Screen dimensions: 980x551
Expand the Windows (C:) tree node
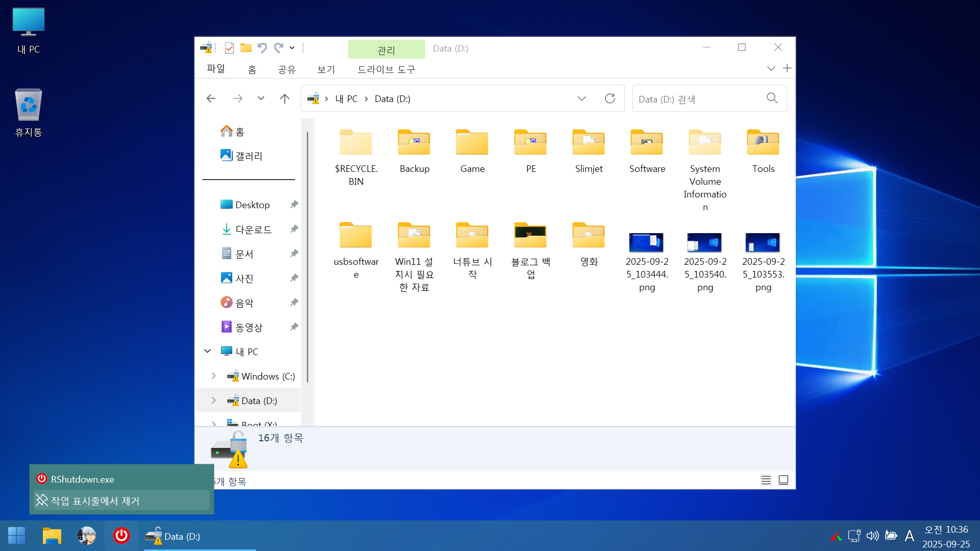pyautogui.click(x=214, y=376)
